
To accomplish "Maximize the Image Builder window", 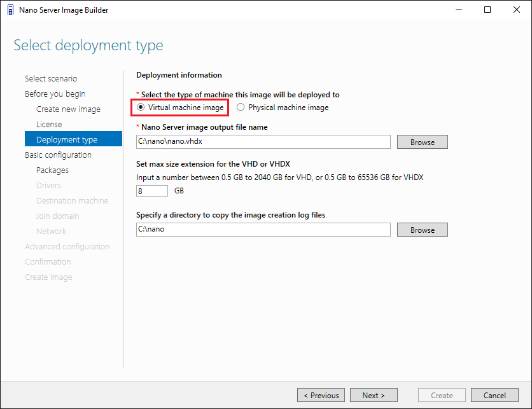I will [487, 10].
